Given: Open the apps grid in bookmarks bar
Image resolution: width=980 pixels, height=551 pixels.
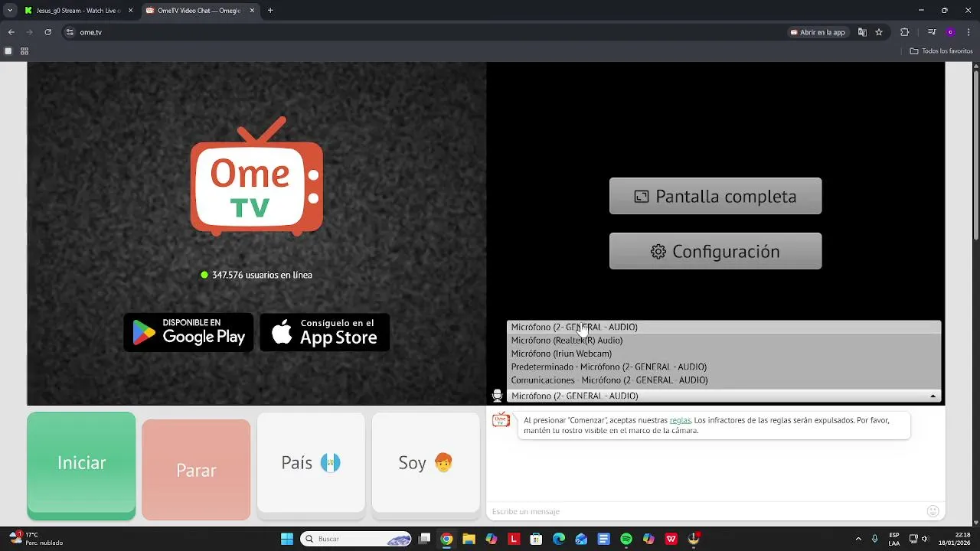Looking at the screenshot, I should pyautogui.click(x=24, y=51).
